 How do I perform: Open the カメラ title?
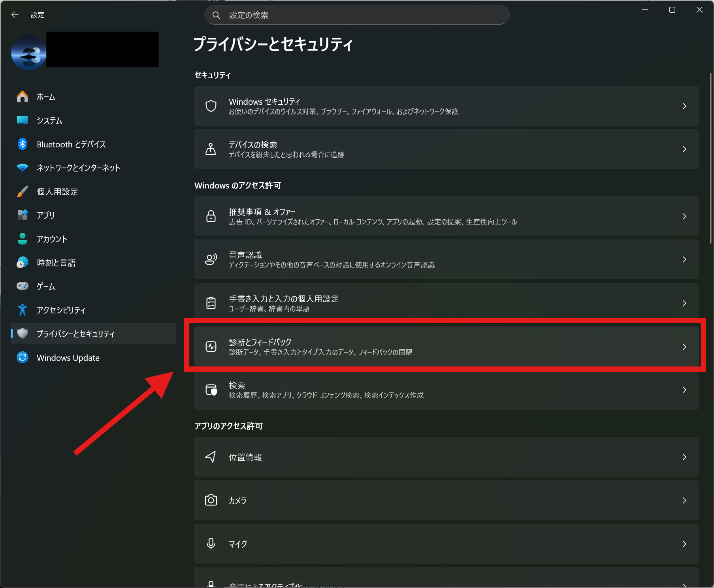click(x=237, y=501)
